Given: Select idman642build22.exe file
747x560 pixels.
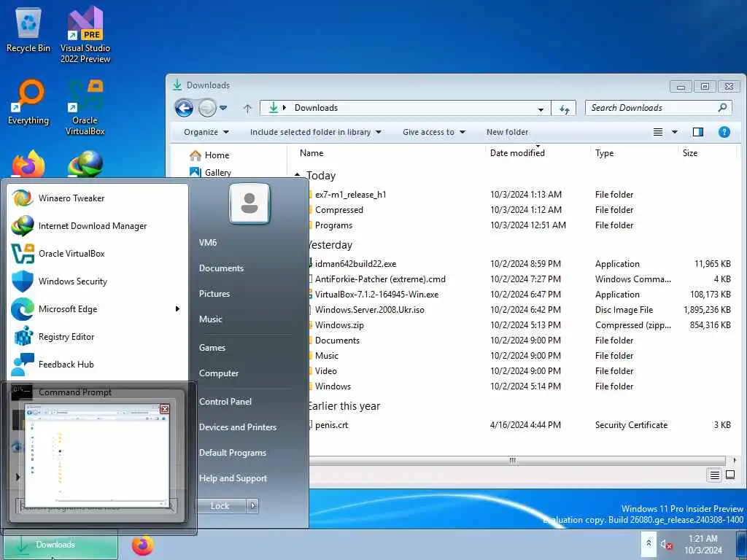Looking at the screenshot, I should tap(356, 264).
